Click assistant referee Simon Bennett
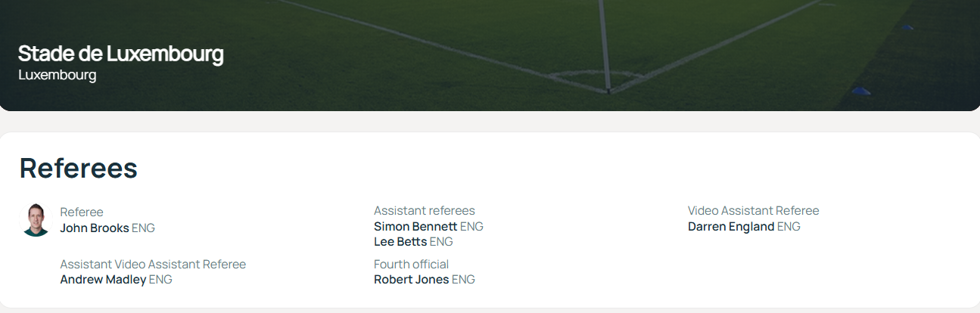Screen dimensions: 980x313 point(415,226)
